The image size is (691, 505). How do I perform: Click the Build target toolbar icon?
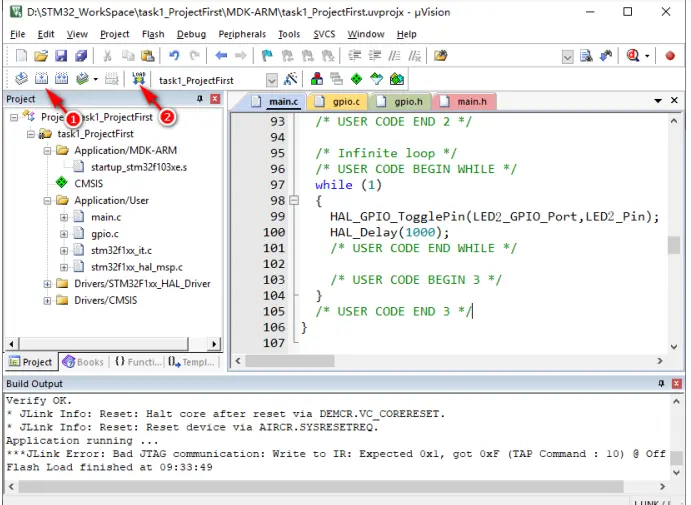(42, 79)
